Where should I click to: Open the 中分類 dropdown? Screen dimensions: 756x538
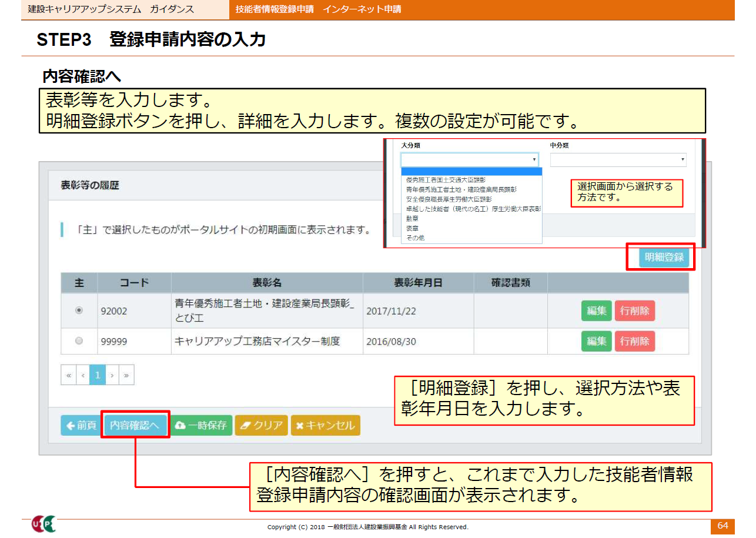pos(618,160)
